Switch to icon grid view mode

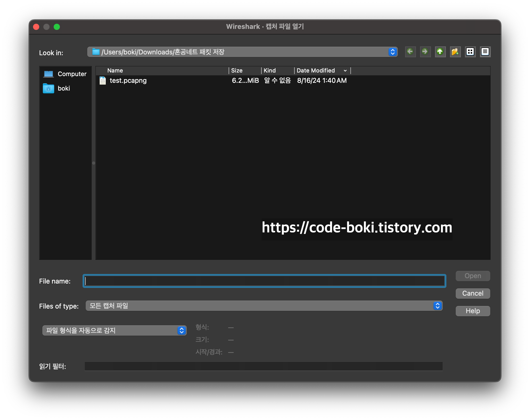(470, 52)
